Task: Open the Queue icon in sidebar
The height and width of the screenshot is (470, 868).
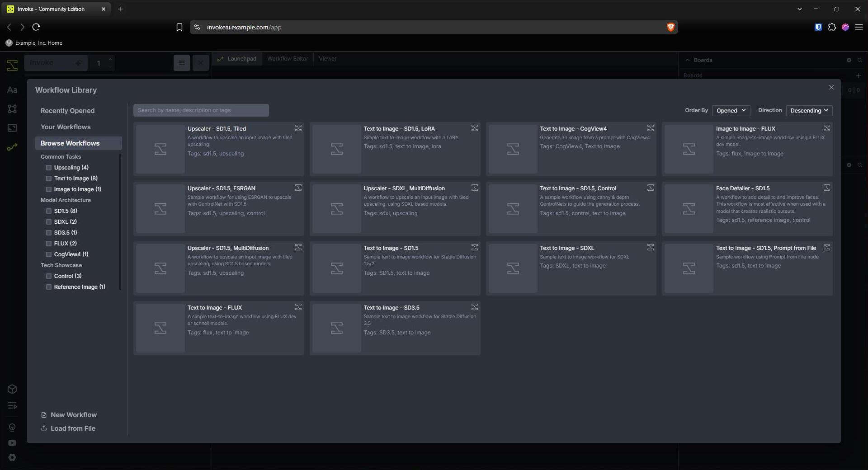Action: (x=12, y=406)
